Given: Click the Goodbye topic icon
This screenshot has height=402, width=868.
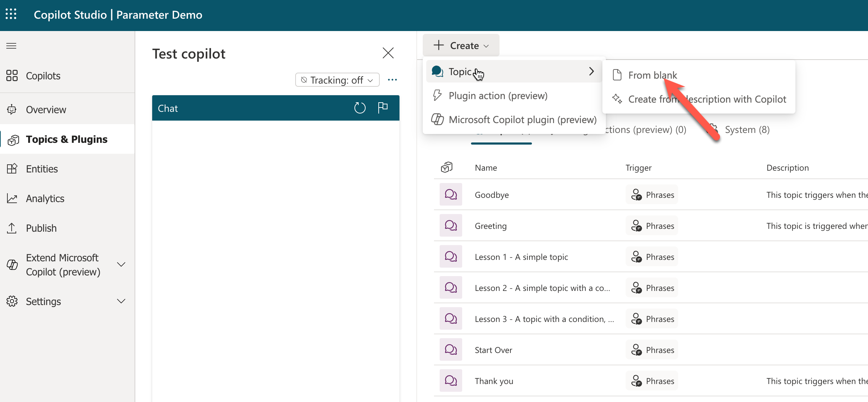Looking at the screenshot, I should 451,194.
